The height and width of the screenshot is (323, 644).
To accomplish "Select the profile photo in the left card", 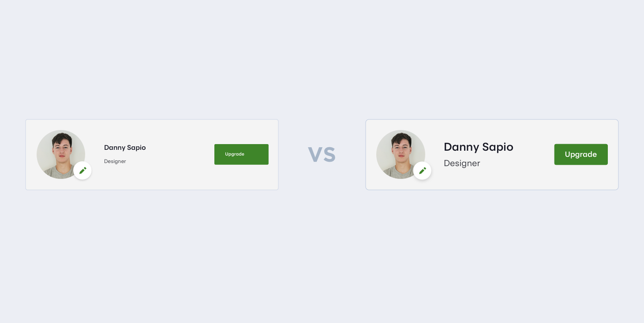I will 61,154.
